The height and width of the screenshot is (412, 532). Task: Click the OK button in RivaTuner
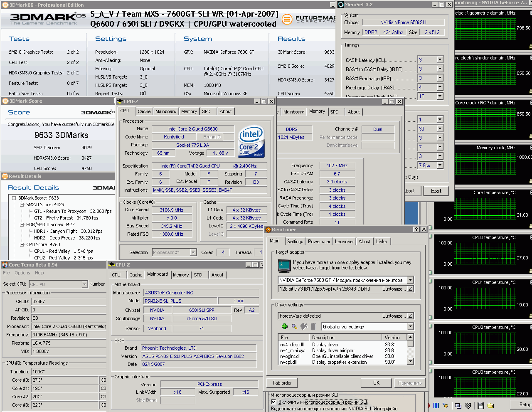pos(376,383)
